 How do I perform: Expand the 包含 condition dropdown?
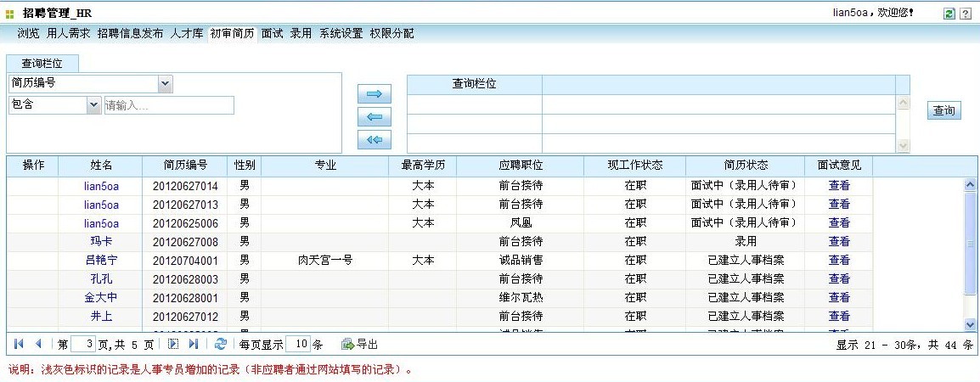tap(93, 105)
